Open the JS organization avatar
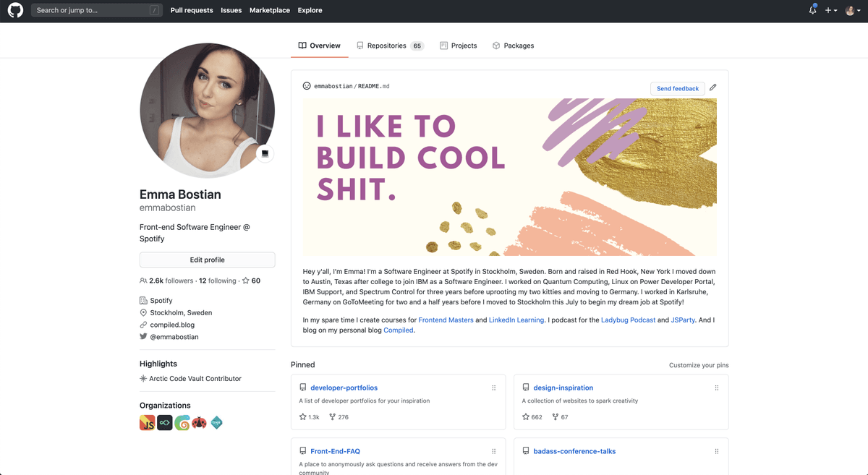The image size is (868, 475). coord(147,423)
